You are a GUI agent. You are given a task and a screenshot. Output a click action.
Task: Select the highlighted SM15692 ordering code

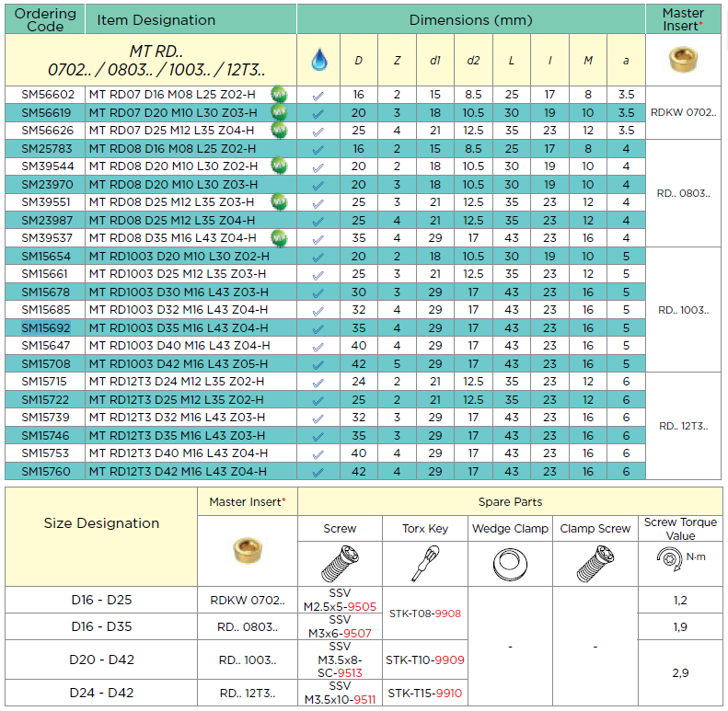(x=46, y=327)
